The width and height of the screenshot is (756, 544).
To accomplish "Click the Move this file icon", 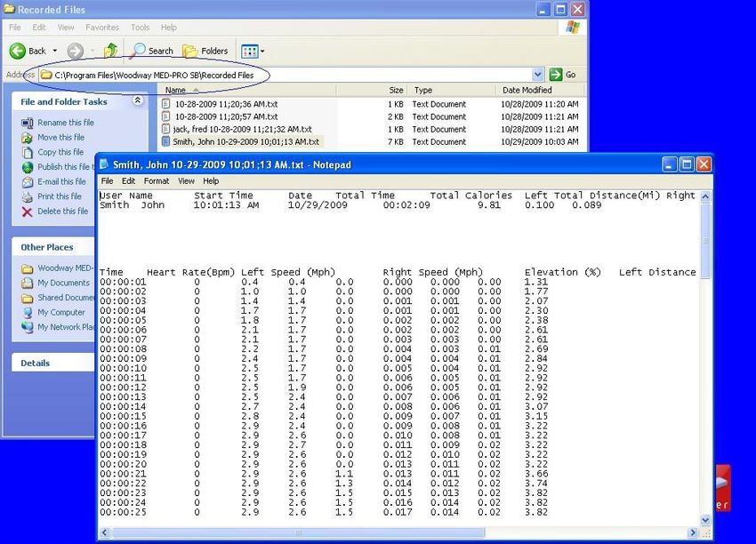I will click(27, 138).
